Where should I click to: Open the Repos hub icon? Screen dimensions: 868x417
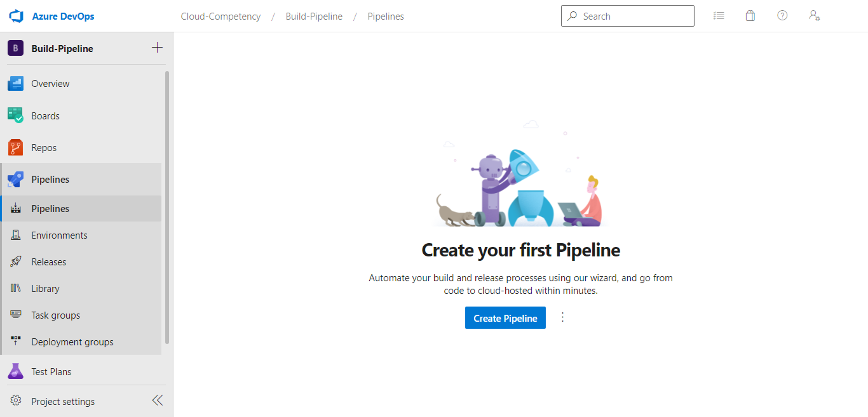coord(16,147)
